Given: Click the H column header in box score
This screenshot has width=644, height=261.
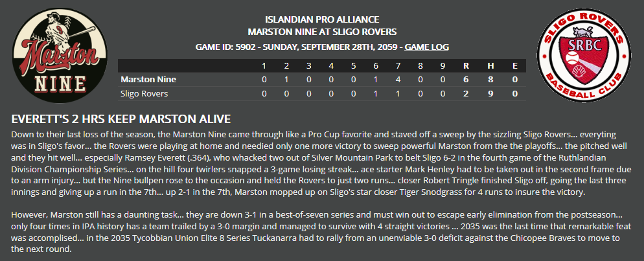Looking at the screenshot, I should click(x=490, y=66).
